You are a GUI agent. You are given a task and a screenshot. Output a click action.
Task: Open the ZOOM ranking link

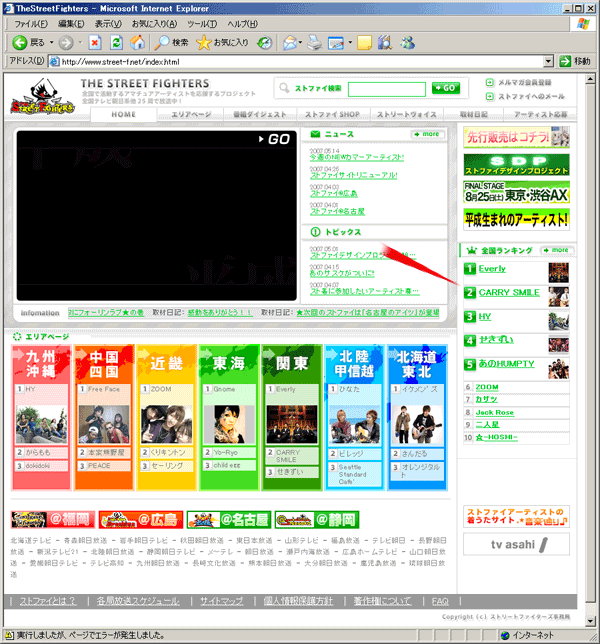tap(487, 387)
